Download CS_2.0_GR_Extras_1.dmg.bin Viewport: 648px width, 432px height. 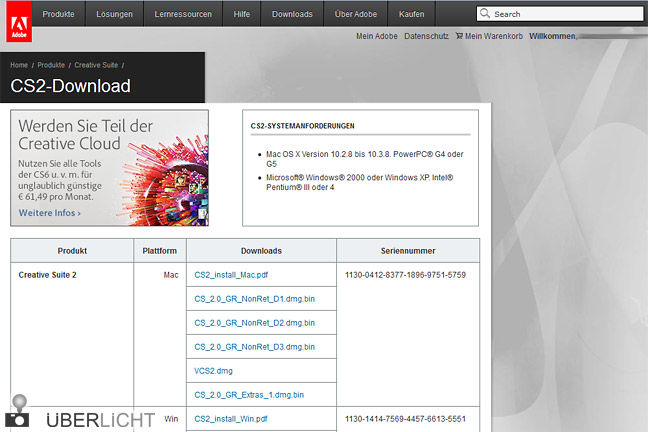pyautogui.click(x=249, y=395)
